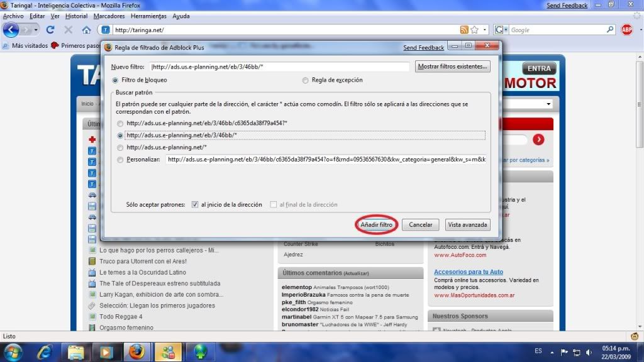This screenshot has height=362, width=644.
Task: Go to the Firefox home page
Action: [x=86, y=30]
